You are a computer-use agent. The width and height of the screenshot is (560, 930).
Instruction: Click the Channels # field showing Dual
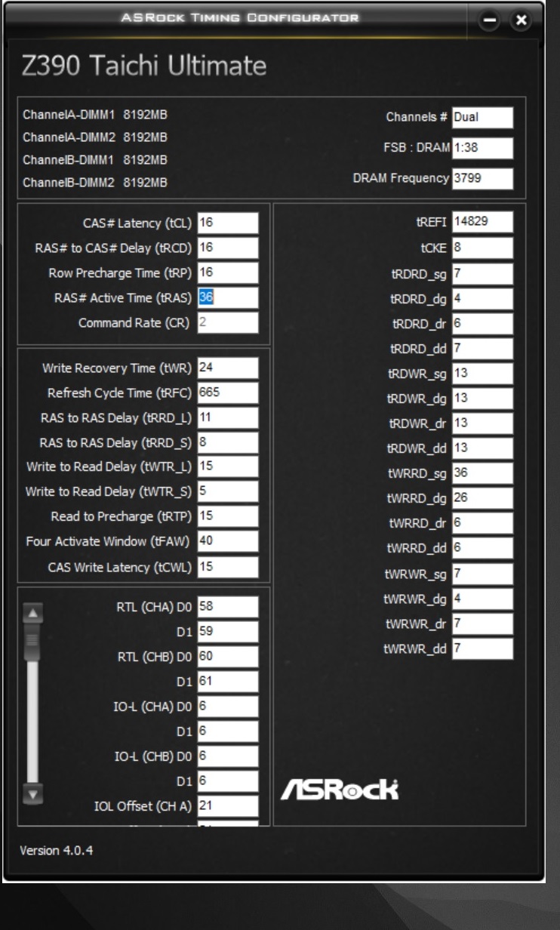click(x=483, y=118)
